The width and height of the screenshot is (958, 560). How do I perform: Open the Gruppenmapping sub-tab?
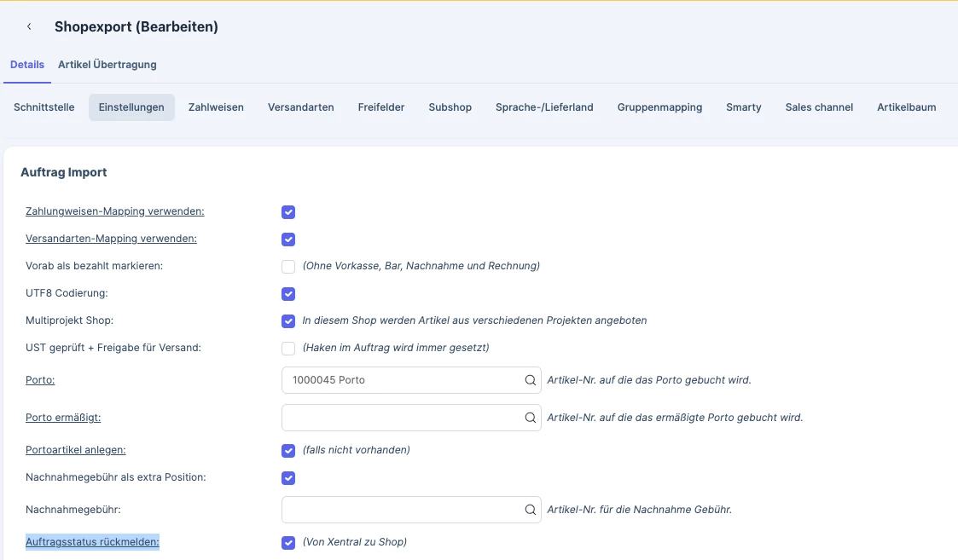pos(659,107)
